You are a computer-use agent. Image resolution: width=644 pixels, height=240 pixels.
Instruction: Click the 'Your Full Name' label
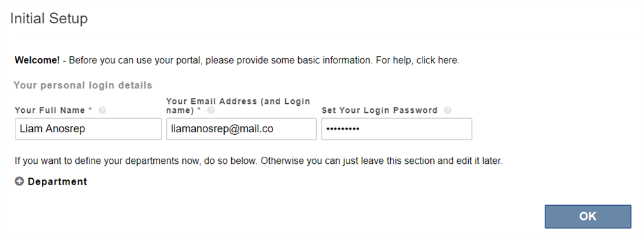pos(50,110)
